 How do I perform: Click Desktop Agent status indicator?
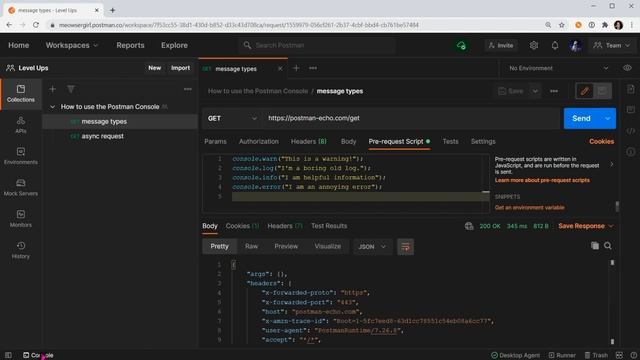tap(515, 355)
